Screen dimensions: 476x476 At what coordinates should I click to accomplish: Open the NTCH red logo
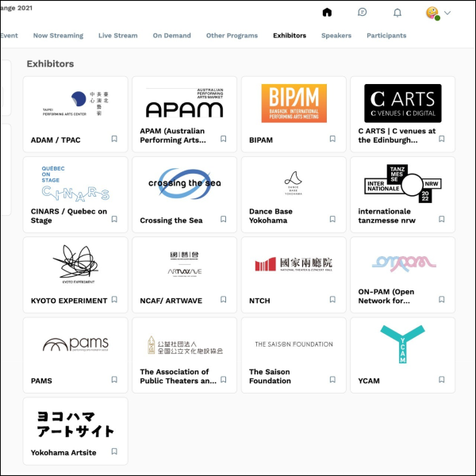click(294, 264)
